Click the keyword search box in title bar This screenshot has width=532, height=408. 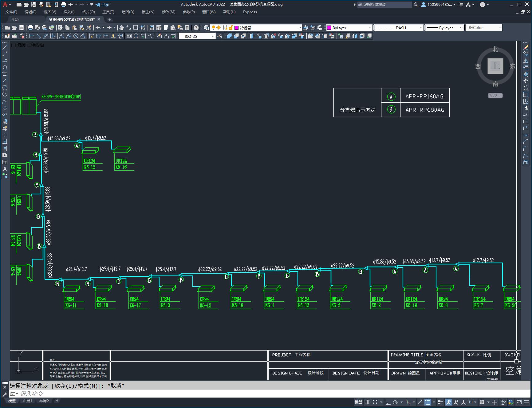coord(384,5)
